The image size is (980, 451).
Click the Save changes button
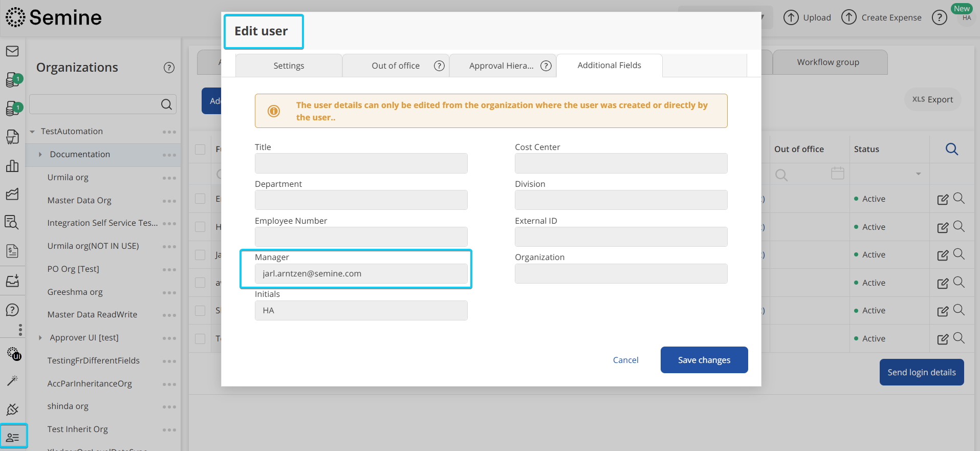click(x=704, y=360)
